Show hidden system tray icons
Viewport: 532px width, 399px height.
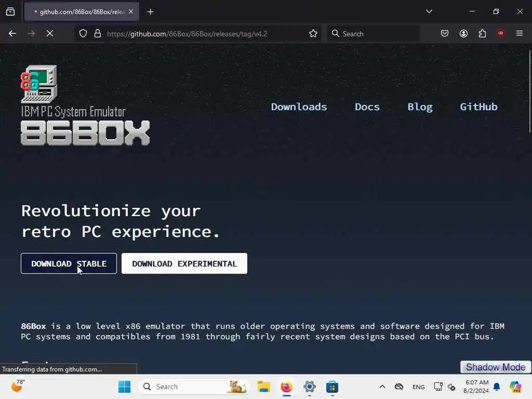pos(382,387)
